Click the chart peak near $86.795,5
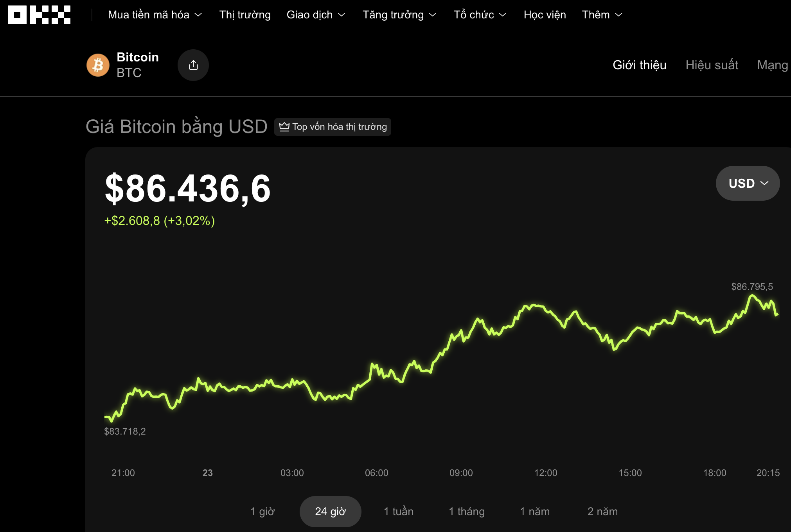791x532 pixels. tap(751, 296)
